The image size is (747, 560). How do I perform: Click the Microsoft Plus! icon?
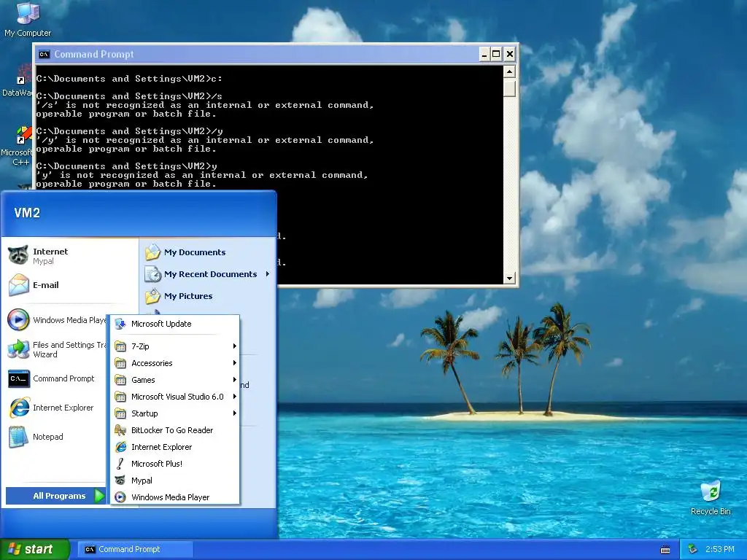(120, 463)
